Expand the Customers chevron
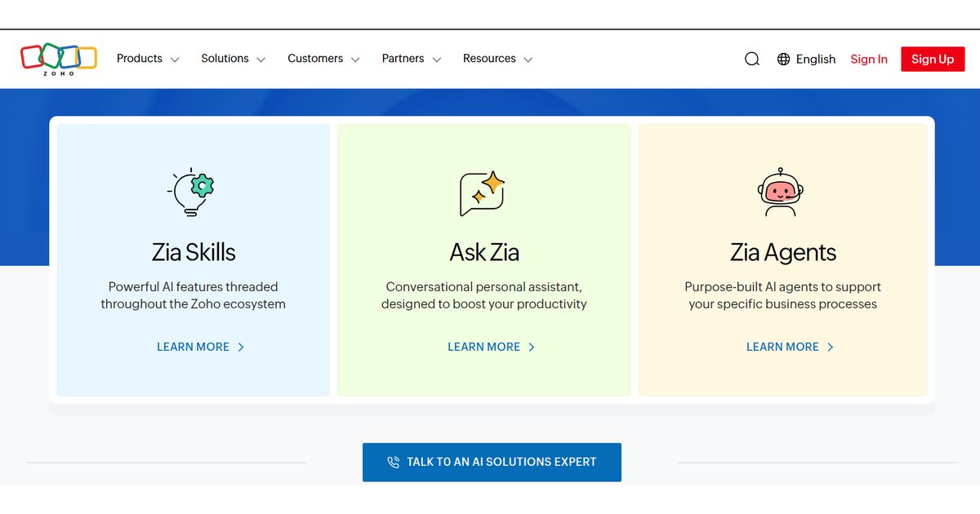The image size is (980, 514). click(355, 60)
